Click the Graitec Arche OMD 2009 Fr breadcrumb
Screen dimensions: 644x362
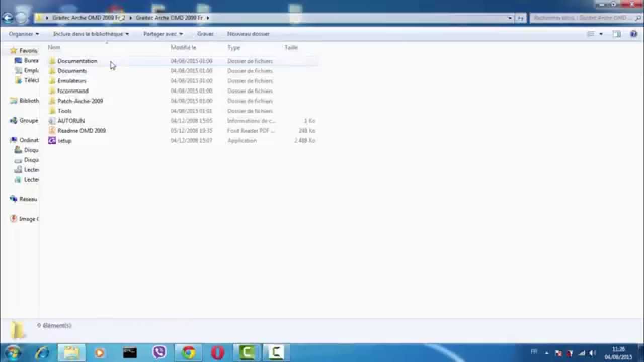(x=169, y=18)
